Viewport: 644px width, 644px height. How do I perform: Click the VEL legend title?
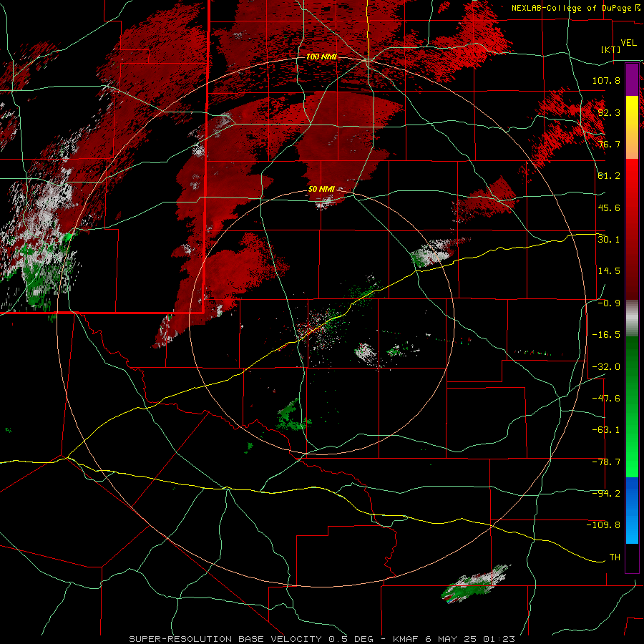tap(628, 43)
